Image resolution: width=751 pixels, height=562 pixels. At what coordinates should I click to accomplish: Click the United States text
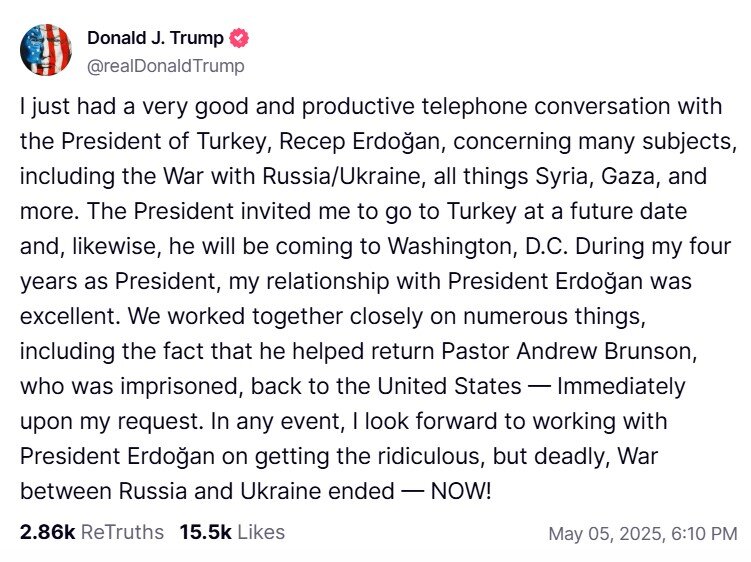click(x=449, y=386)
